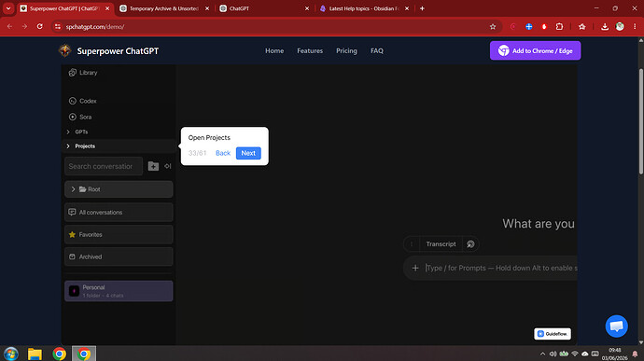The width and height of the screenshot is (644, 361).
Task: Bookmark this page with the star icon
Action: click(x=493, y=27)
